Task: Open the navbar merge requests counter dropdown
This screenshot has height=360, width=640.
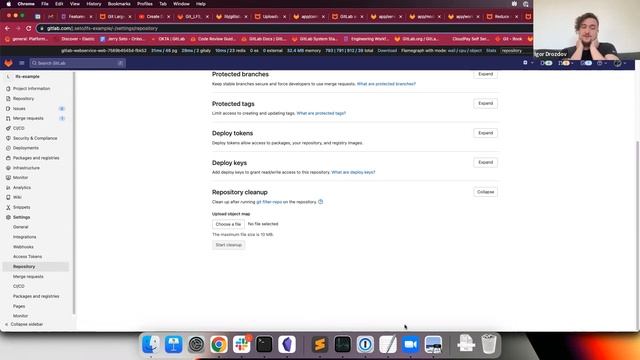Action: pos(565,63)
